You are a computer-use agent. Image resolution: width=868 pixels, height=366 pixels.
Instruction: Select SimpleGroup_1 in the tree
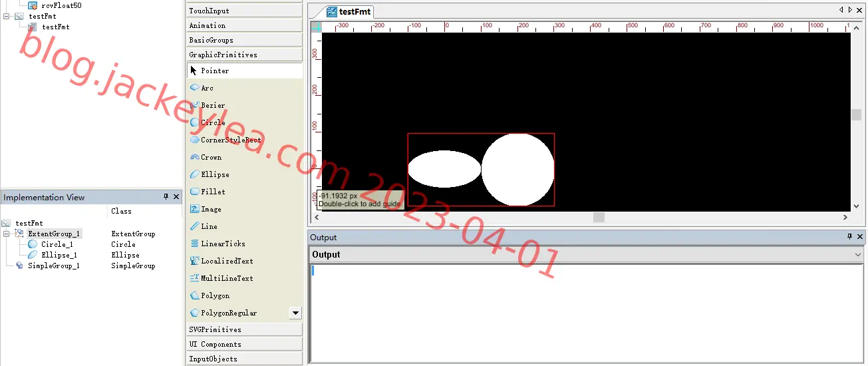click(54, 266)
